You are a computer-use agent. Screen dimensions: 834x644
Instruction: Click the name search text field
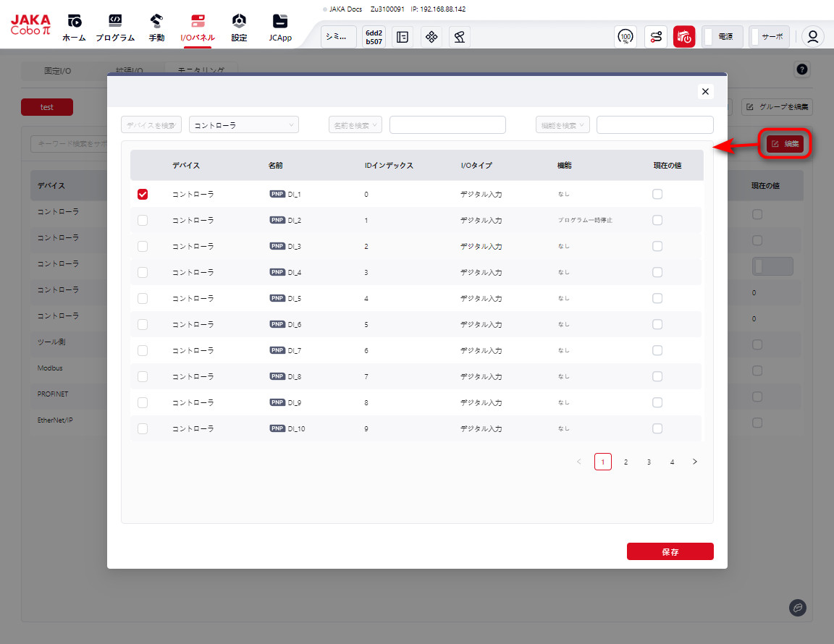[447, 125]
